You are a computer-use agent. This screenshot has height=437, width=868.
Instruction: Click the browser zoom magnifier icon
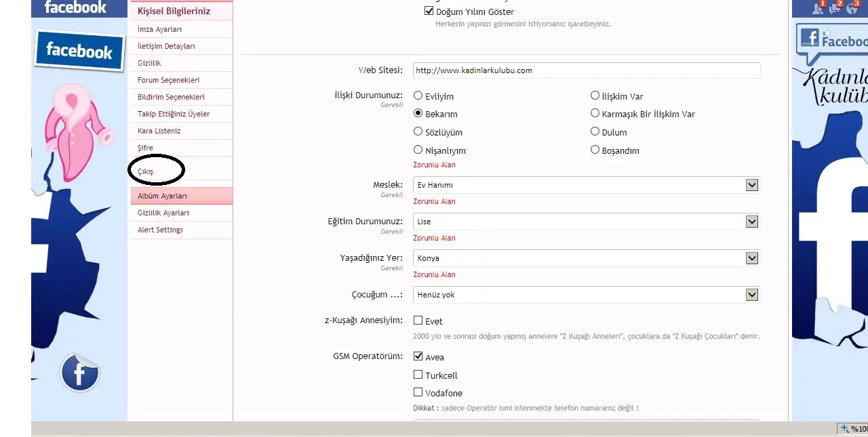tap(844, 429)
